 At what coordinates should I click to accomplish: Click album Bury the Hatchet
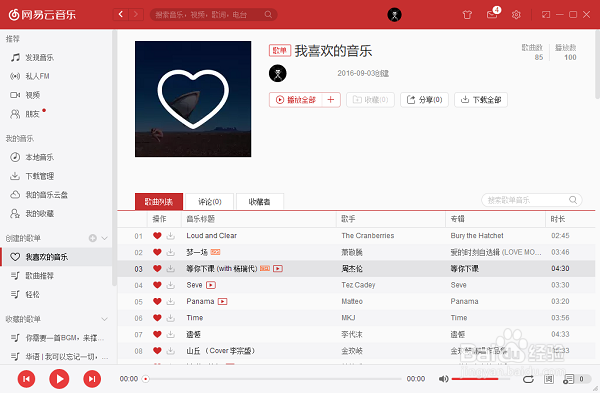click(477, 236)
